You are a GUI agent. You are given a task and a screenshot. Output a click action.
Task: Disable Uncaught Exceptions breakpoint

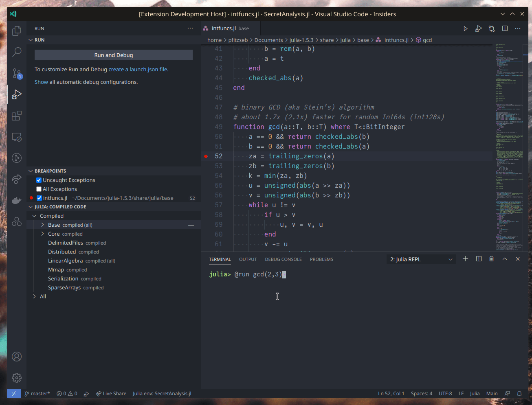[x=39, y=180]
